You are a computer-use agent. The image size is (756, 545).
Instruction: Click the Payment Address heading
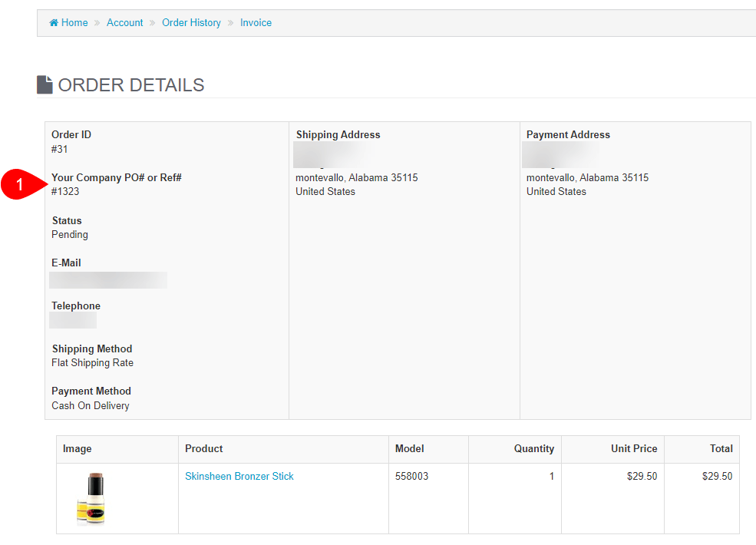click(x=568, y=135)
